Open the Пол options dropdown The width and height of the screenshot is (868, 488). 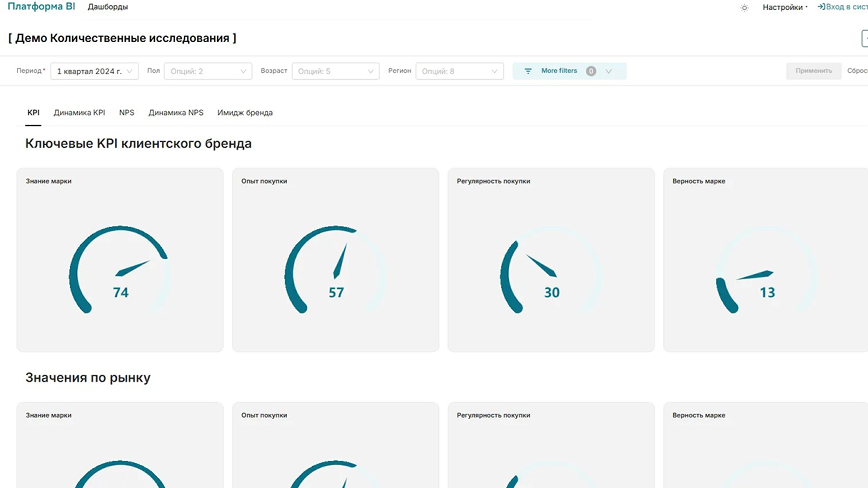(208, 71)
